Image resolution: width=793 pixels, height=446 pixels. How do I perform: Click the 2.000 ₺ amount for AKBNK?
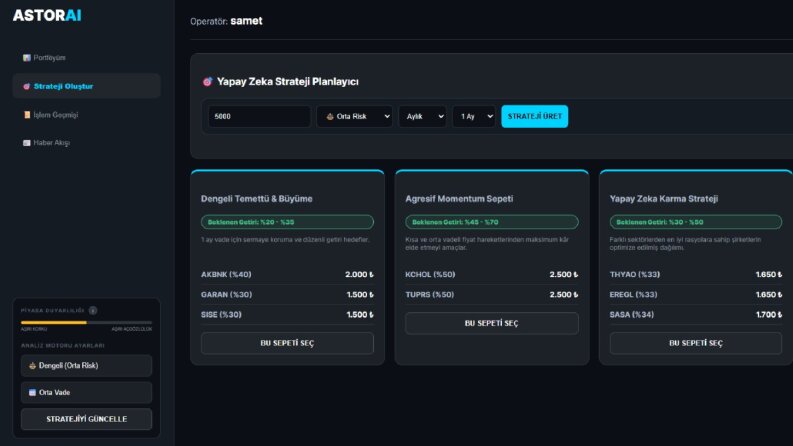[x=359, y=275]
